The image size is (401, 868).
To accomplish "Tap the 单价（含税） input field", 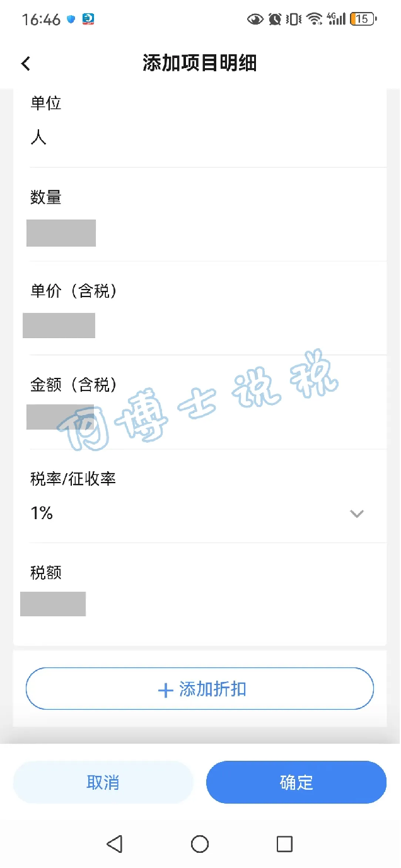I will (59, 325).
